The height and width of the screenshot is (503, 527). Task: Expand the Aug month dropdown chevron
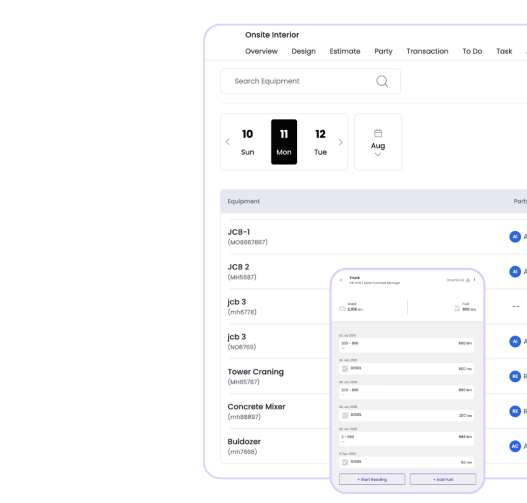(378, 155)
